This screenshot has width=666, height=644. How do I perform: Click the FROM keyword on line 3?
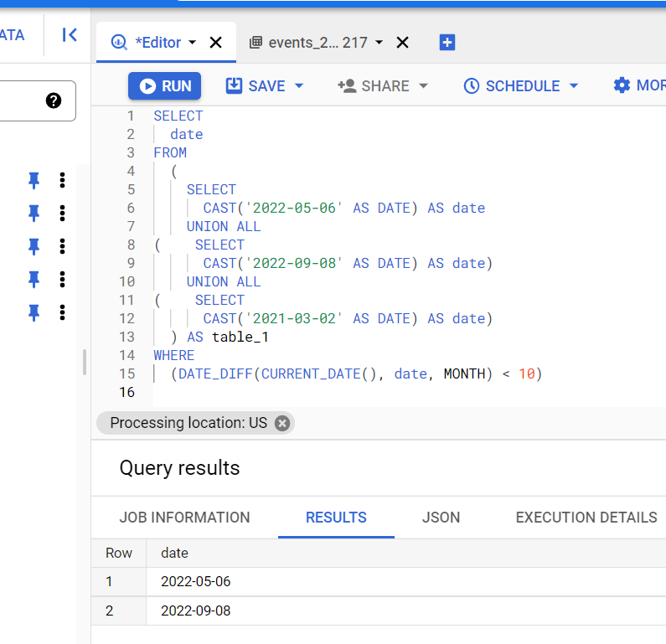pyautogui.click(x=170, y=152)
